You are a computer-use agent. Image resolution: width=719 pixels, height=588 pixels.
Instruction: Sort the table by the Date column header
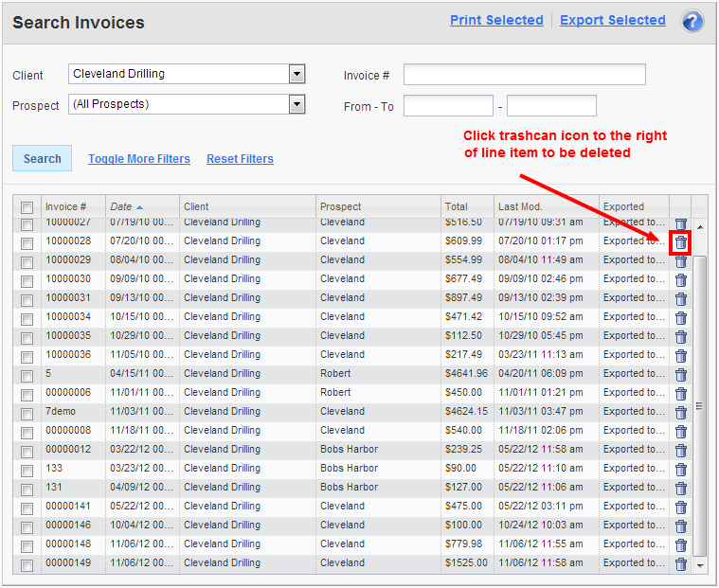coord(121,206)
